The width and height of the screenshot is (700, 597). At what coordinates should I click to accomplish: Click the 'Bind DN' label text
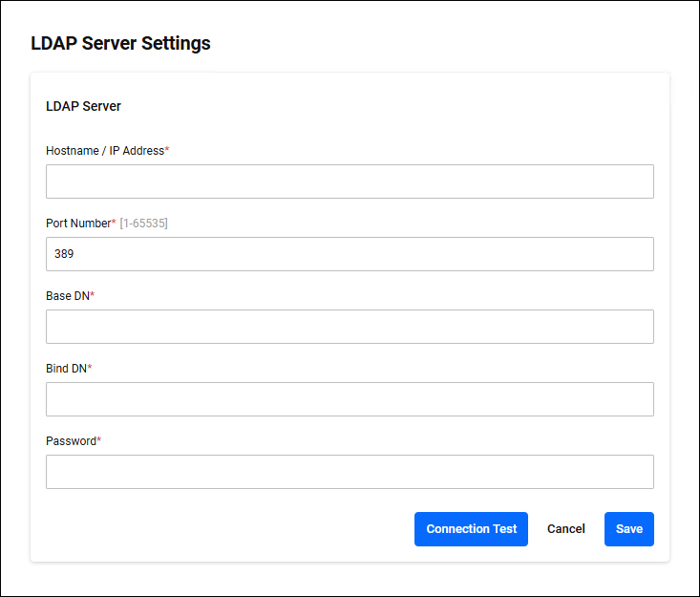click(x=66, y=369)
